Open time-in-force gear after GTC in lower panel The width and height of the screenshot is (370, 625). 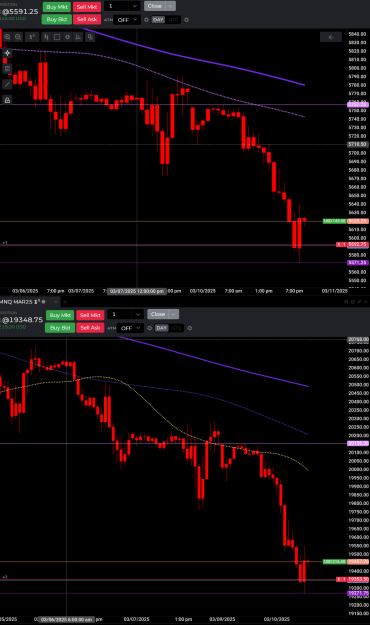[190, 328]
